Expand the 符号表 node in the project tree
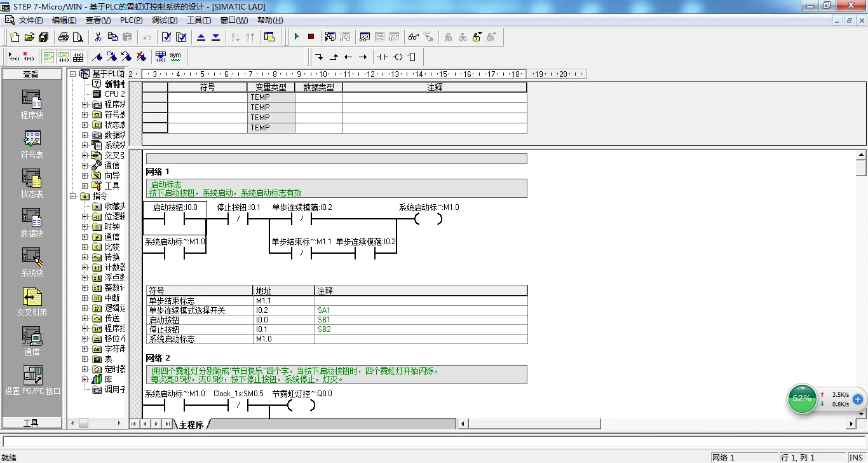The width and height of the screenshot is (868, 463). point(85,114)
